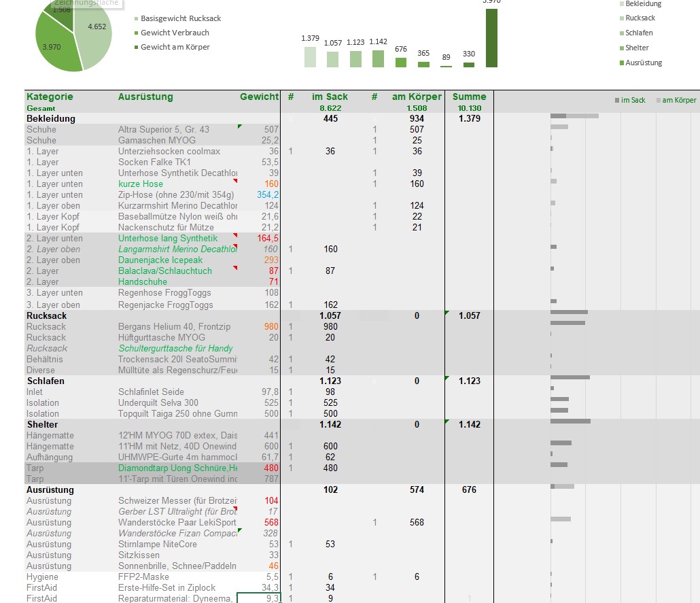Click the Gewicht column header cell
The height and width of the screenshot is (603, 700).
(x=259, y=97)
